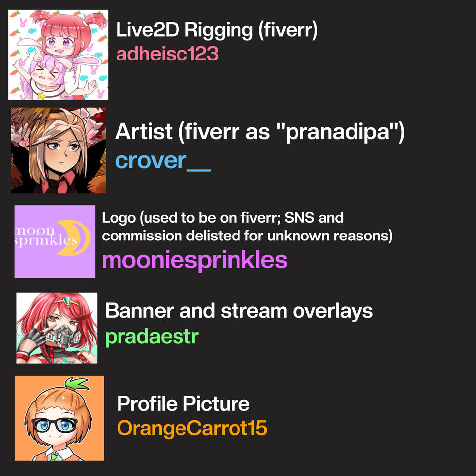Viewport: 476px width, 476px height.
Task: Open the purple mooniesprinkles username link
Action: [x=194, y=260]
